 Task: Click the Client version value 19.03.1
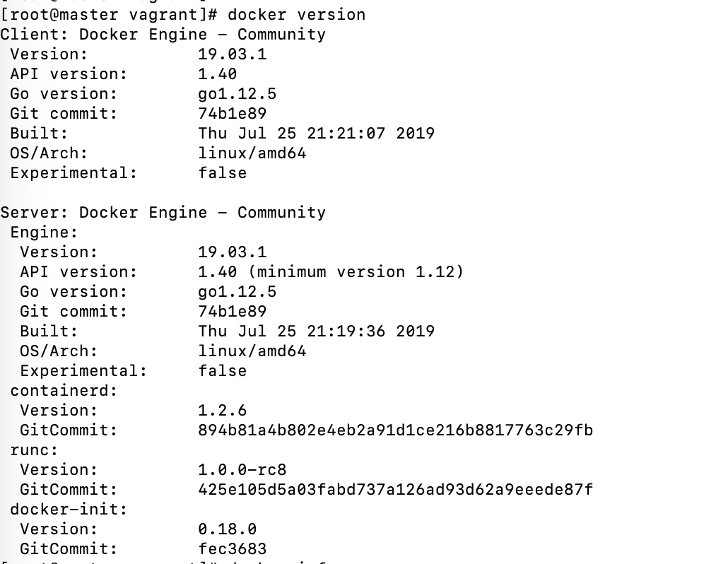point(233,54)
